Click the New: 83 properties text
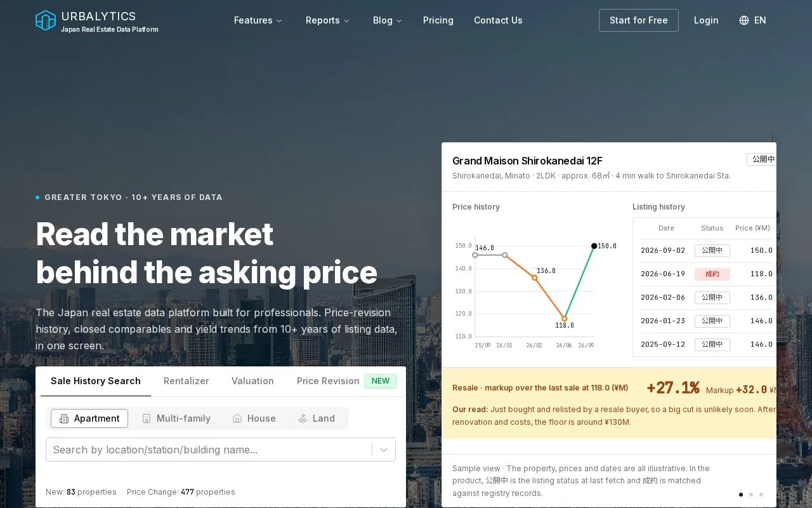This screenshot has width=812, height=508. (x=81, y=492)
